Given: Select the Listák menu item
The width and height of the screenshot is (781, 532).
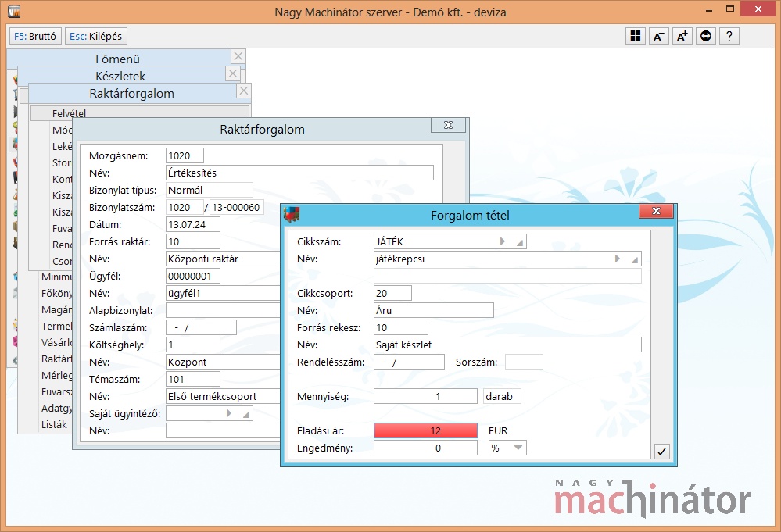Looking at the screenshot, I should click(x=54, y=424).
